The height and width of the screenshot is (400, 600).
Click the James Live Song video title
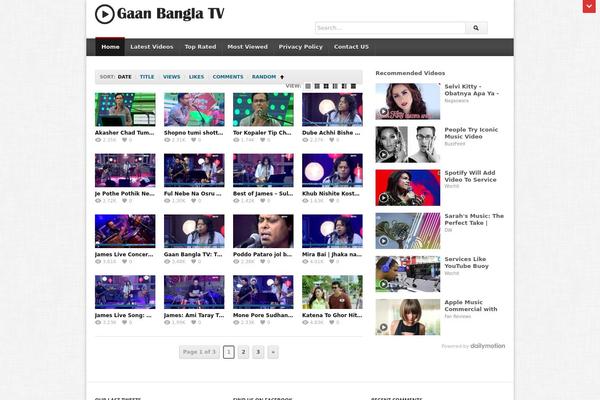123,315
